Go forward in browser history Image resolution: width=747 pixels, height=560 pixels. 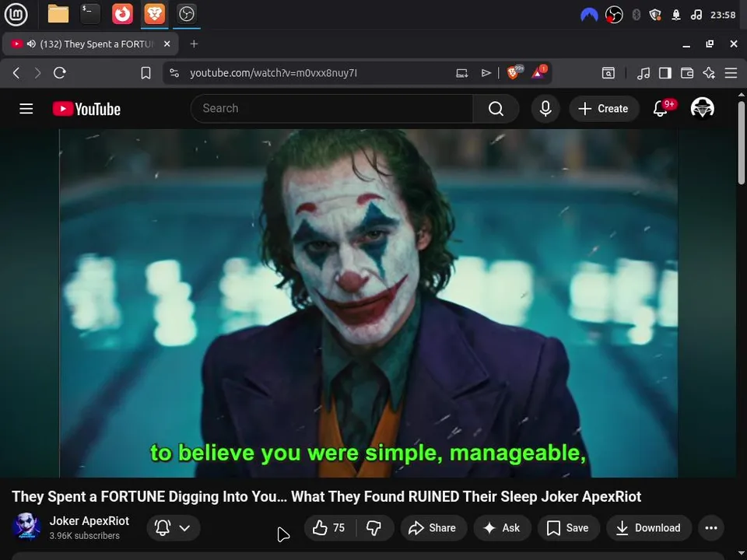[x=37, y=73]
